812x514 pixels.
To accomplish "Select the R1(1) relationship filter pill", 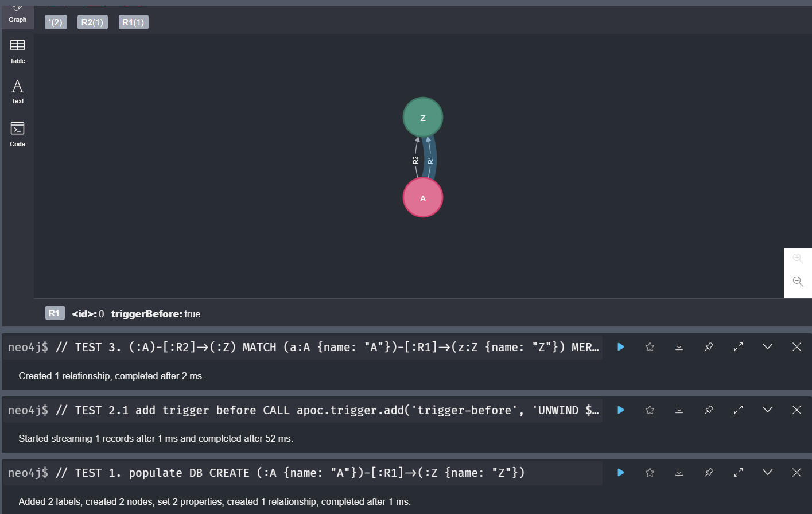I will click(x=133, y=22).
